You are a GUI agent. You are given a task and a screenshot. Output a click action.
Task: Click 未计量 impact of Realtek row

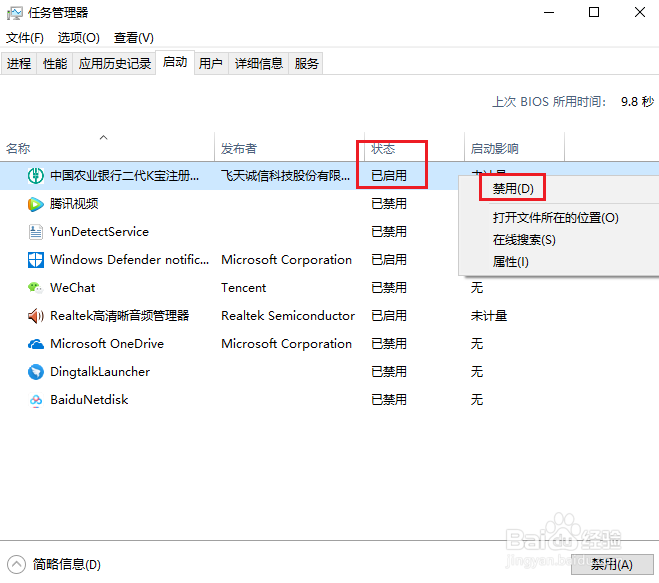[489, 316]
